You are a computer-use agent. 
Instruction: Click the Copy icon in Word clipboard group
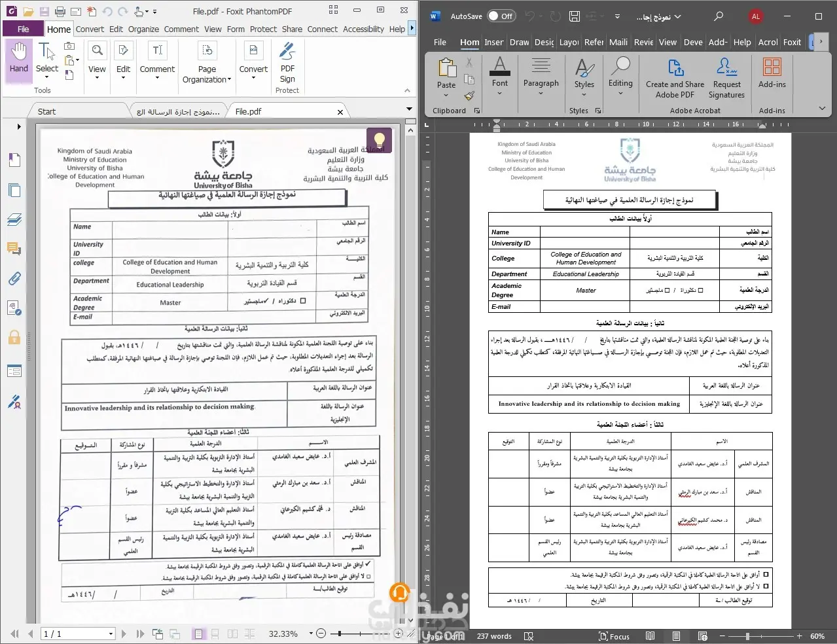[469, 79]
